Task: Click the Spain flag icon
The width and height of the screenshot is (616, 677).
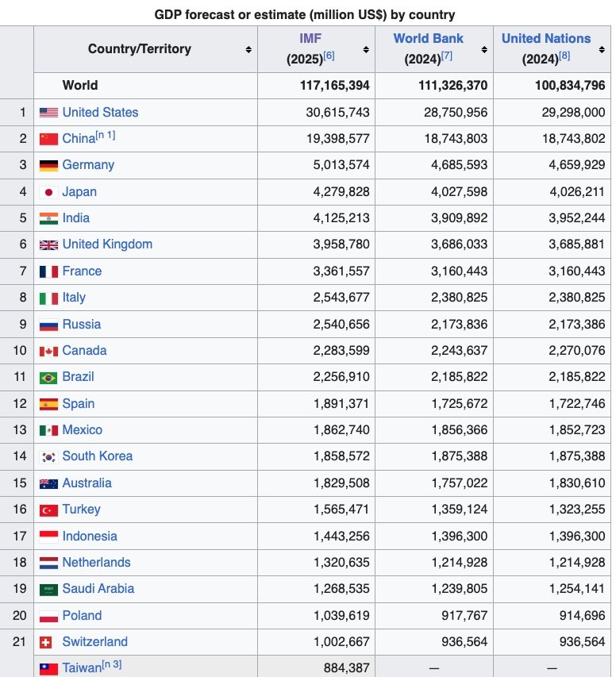Action: (x=48, y=404)
